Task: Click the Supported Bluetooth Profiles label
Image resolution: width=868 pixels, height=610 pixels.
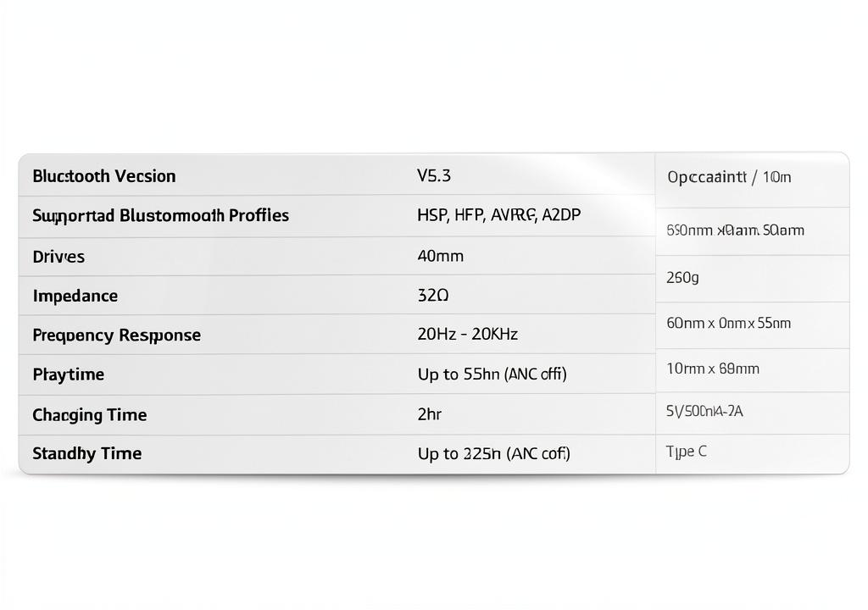Action: tap(160, 215)
